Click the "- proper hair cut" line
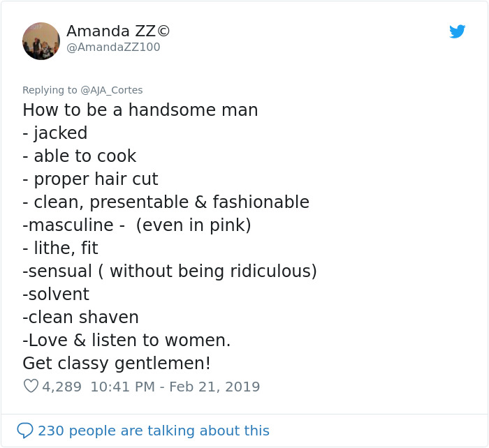The width and height of the screenshot is (489, 448). click(x=91, y=179)
